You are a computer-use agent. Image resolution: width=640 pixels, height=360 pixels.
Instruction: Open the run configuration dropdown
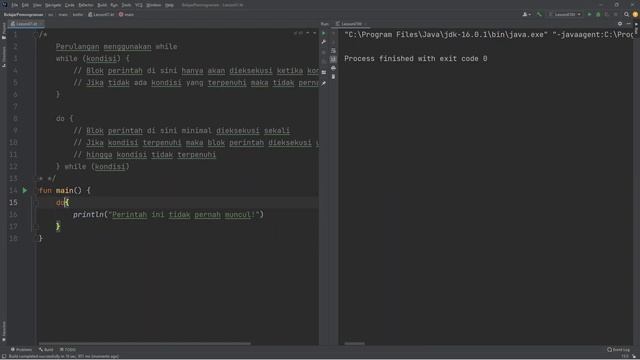(565, 14)
